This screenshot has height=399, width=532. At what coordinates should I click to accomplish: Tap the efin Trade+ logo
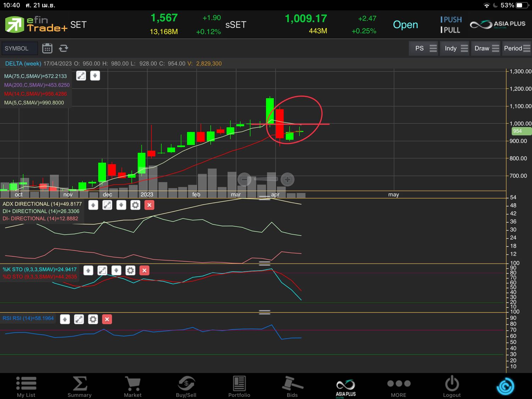[36, 24]
